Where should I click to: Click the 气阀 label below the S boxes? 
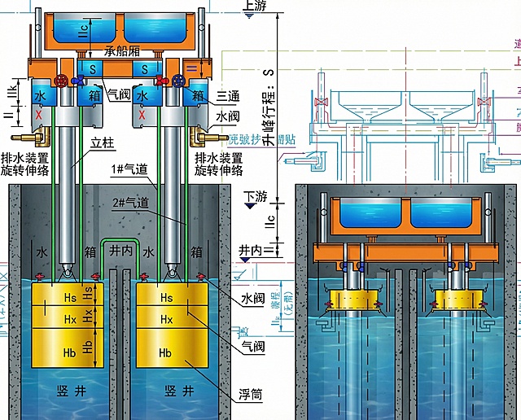click(120, 95)
